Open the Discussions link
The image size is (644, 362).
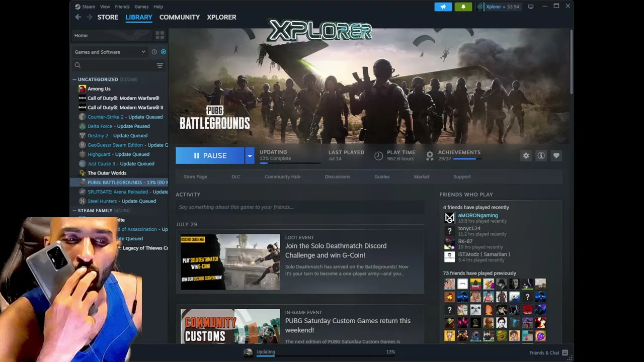tap(338, 177)
